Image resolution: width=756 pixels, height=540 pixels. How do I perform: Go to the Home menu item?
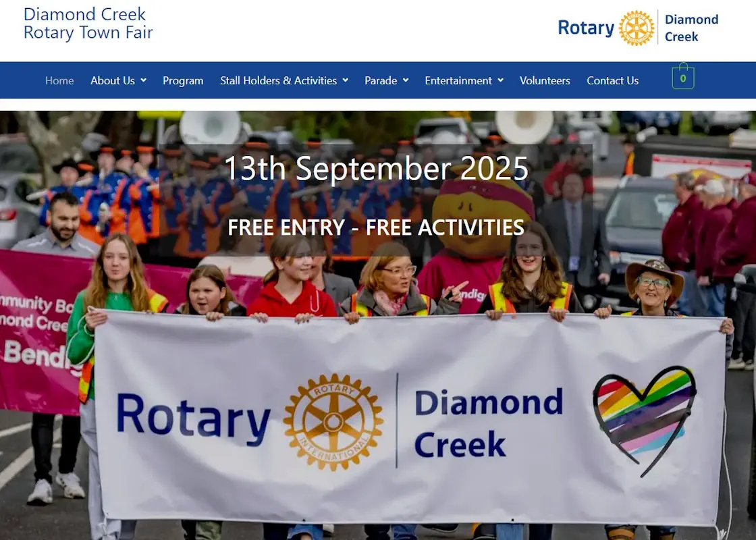[x=59, y=80]
